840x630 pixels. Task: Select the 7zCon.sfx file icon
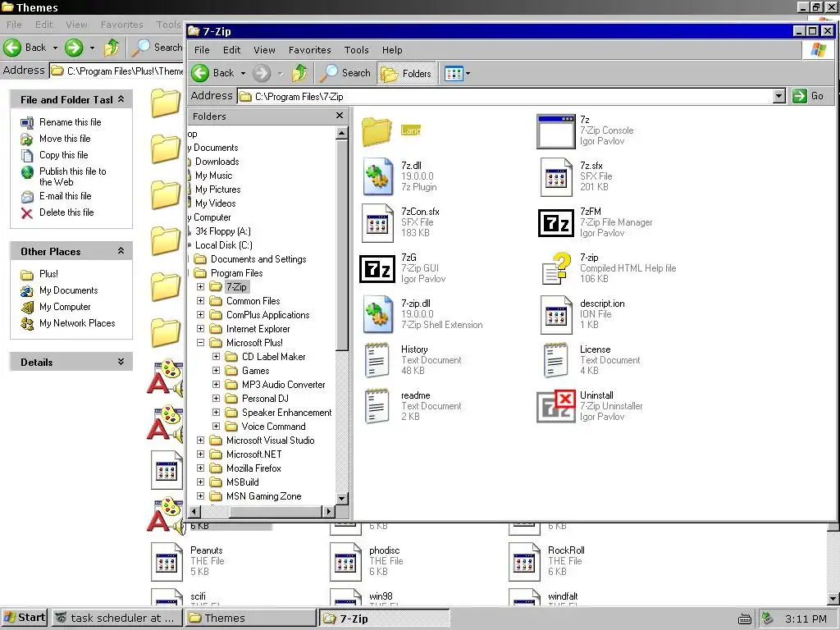click(377, 223)
